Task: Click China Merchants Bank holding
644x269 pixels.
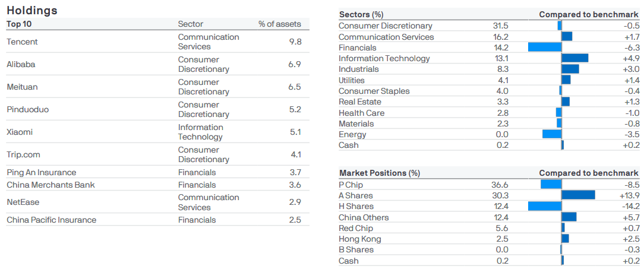Action: click(50, 185)
